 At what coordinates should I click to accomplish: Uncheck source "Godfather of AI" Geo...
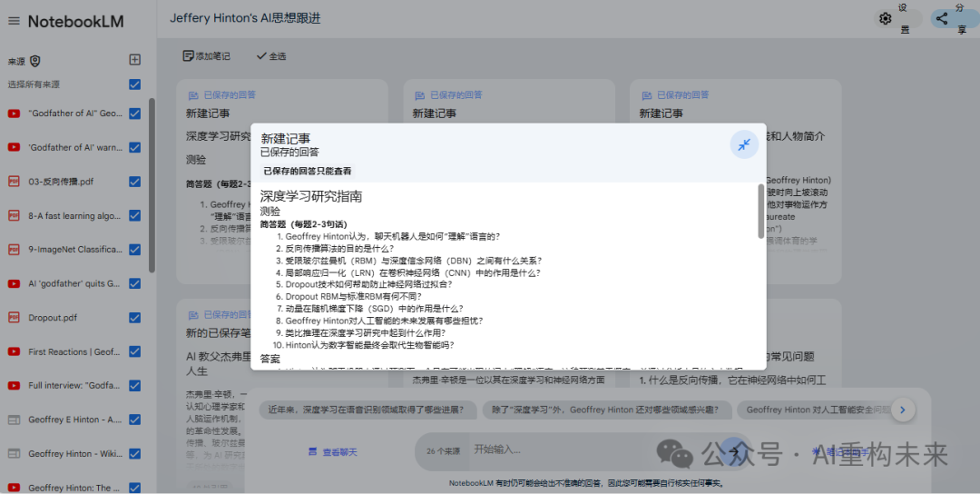[x=134, y=114]
